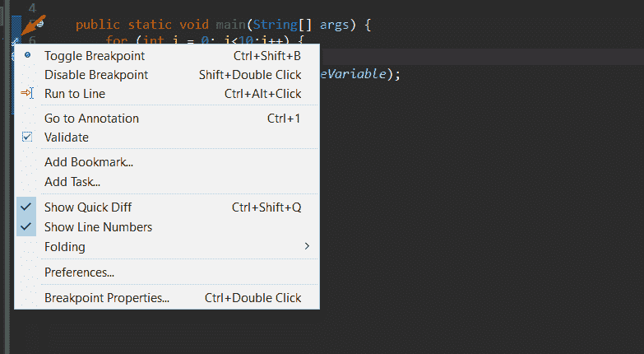
Task: Click the Ctrl+Shift+Q shortcut text
Action: tap(266, 207)
